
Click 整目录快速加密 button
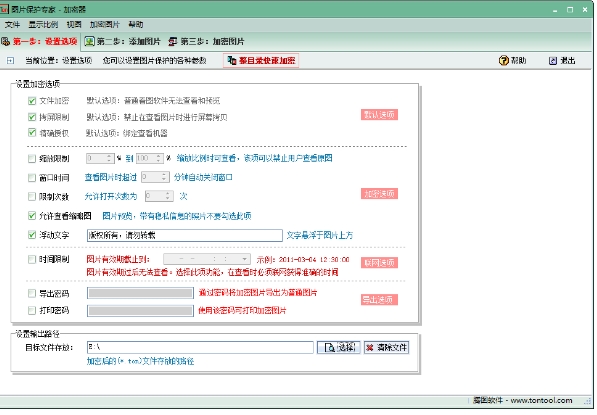[261, 61]
